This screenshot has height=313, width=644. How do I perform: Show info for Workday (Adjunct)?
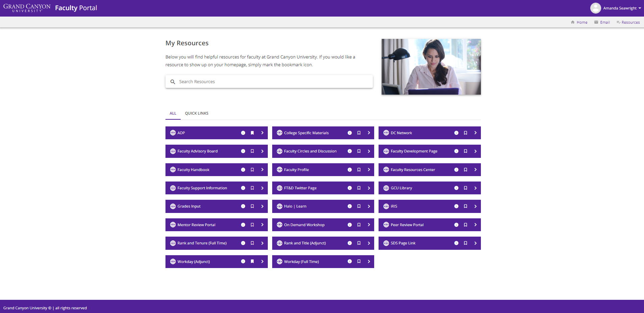[x=243, y=262]
